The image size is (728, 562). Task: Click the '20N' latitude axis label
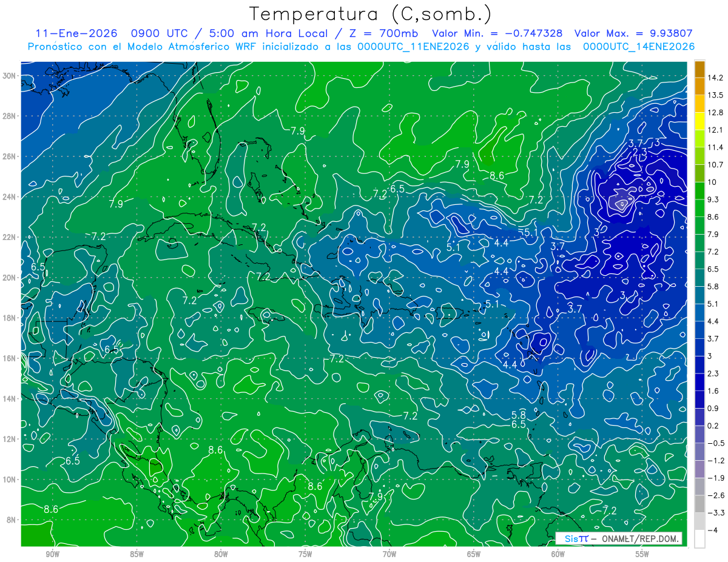tap(9, 278)
